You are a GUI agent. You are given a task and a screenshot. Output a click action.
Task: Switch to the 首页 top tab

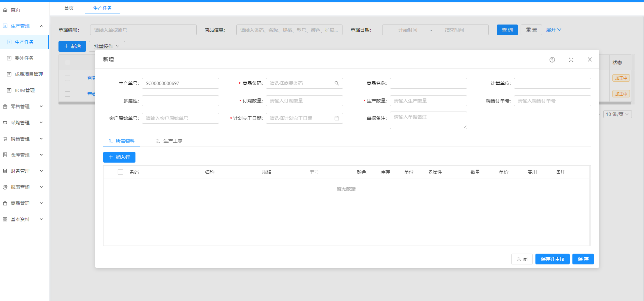[69, 8]
